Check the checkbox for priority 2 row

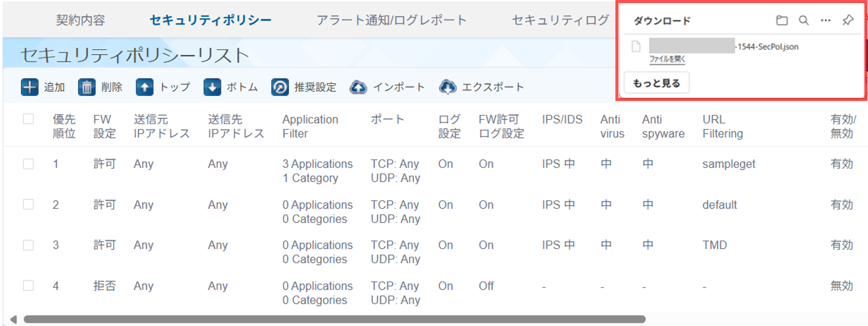(x=28, y=204)
